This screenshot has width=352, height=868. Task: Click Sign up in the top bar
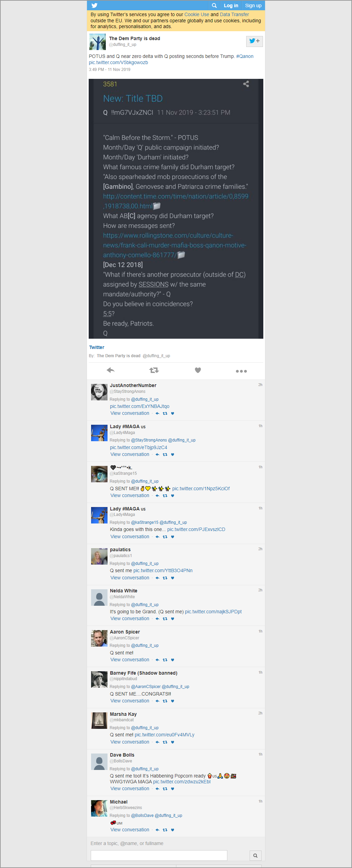click(x=253, y=5)
